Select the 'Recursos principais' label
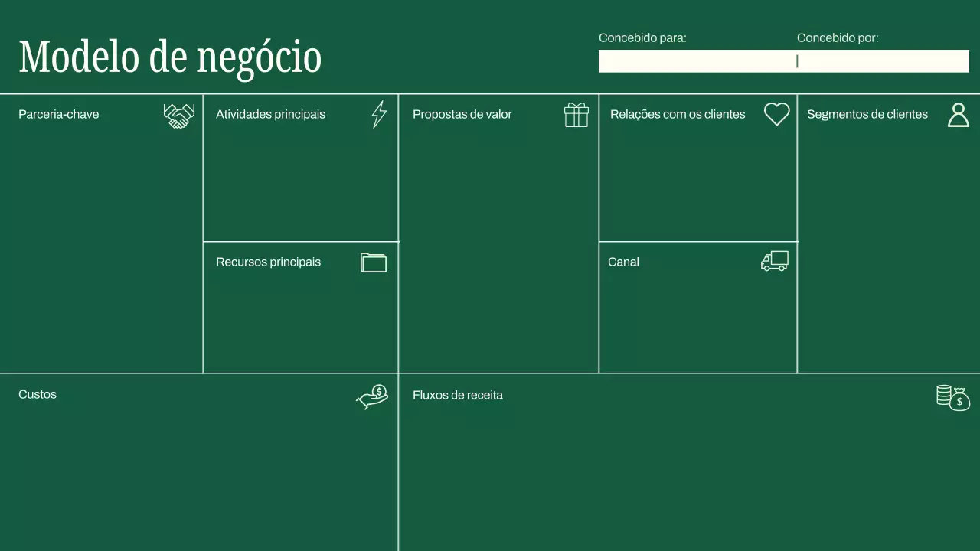This screenshot has height=551, width=980. [268, 262]
